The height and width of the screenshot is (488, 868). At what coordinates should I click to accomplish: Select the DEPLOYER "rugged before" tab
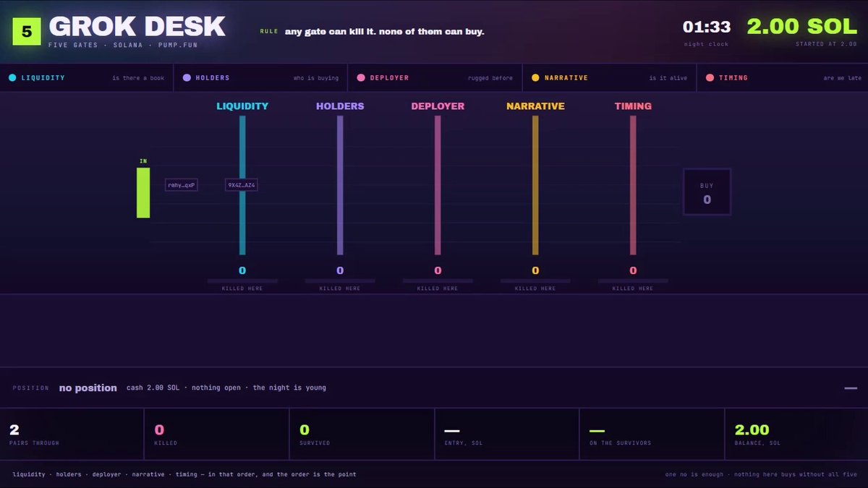click(435, 78)
